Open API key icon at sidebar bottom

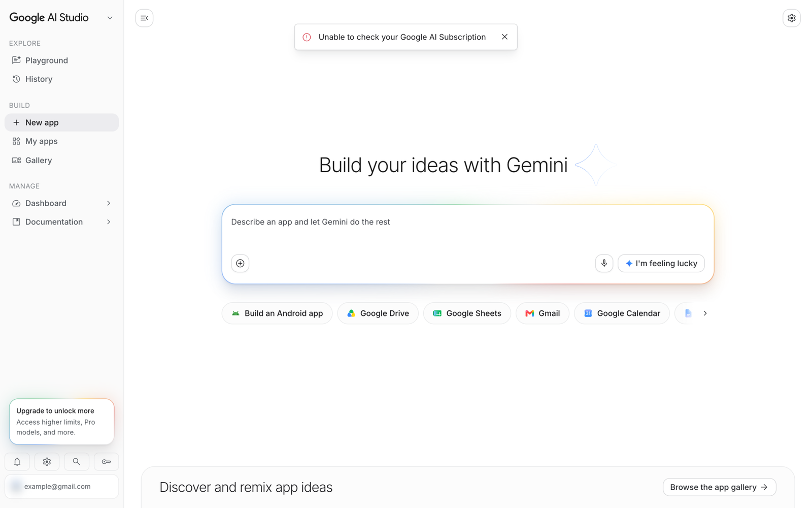pos(107,462)
